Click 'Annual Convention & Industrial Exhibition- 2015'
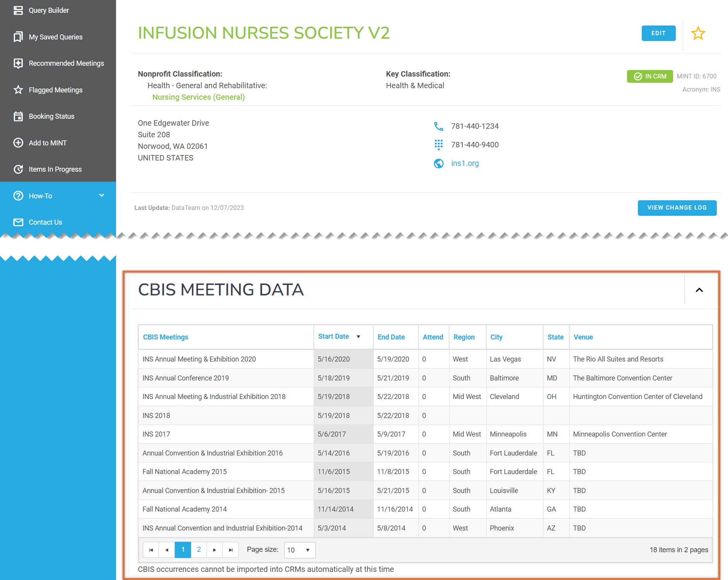This screenshot has height=580, width=728. pos(214,491)
